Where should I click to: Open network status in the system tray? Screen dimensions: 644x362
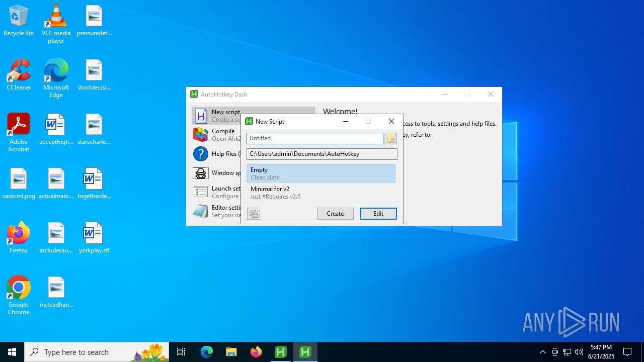567,352
